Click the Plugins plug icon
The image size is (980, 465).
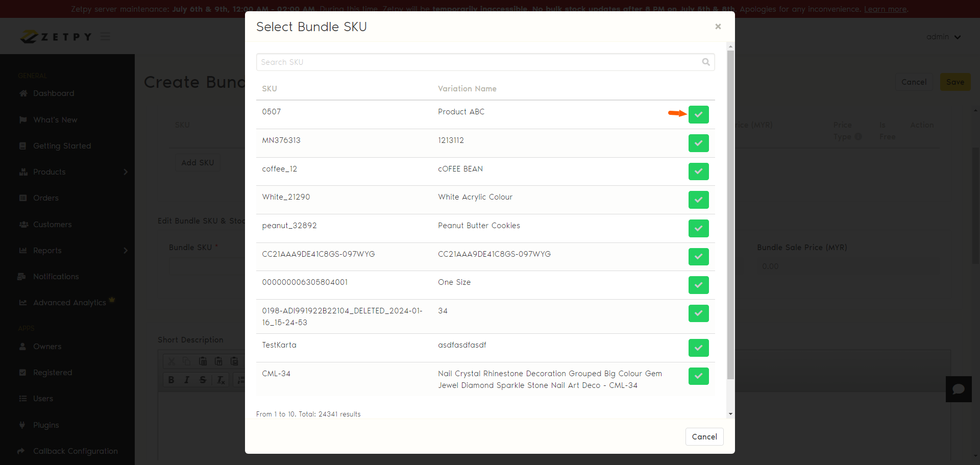click(22, 425)
